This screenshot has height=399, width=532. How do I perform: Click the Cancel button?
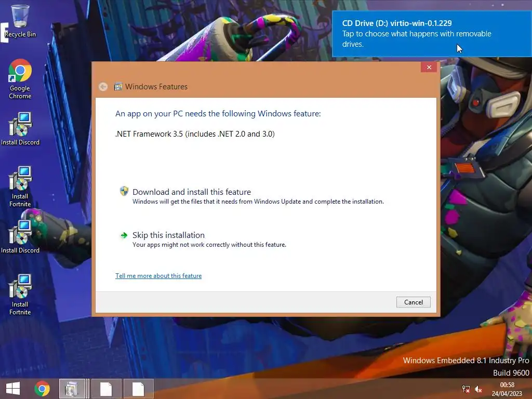[413, 302]
